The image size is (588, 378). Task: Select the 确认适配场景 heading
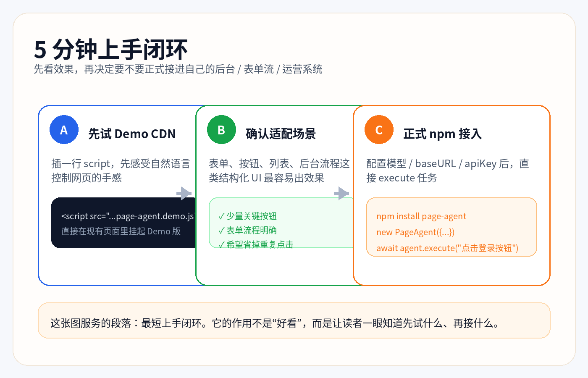281,134
